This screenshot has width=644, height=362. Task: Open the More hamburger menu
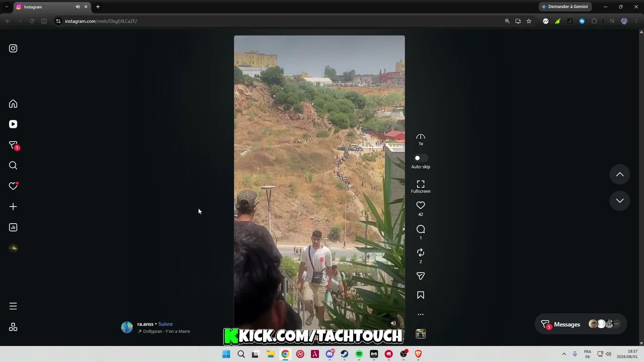pyautogui.click(x=13, y=306)
